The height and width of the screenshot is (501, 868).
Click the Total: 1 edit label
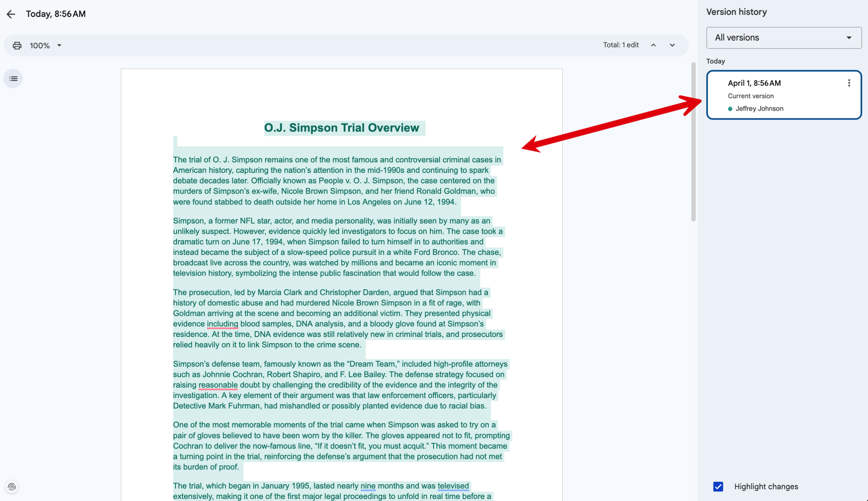click(x=620, y=45)
